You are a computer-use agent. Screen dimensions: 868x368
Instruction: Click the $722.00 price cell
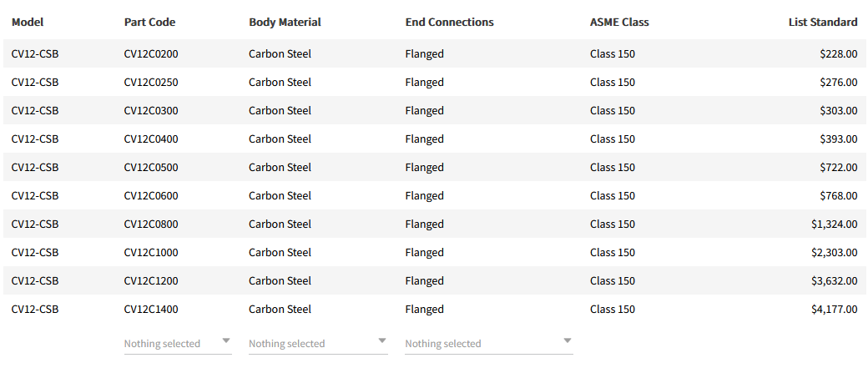point(839,168)
